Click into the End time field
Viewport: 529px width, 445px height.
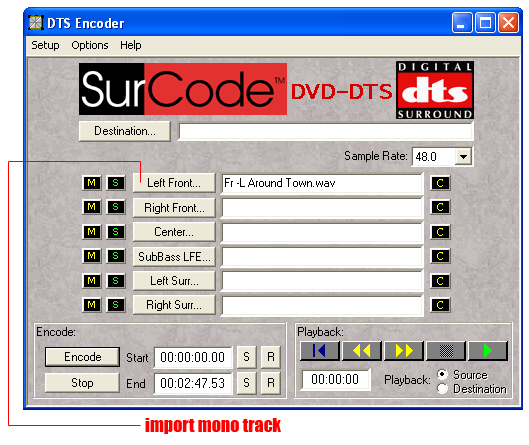coord(193,383)
